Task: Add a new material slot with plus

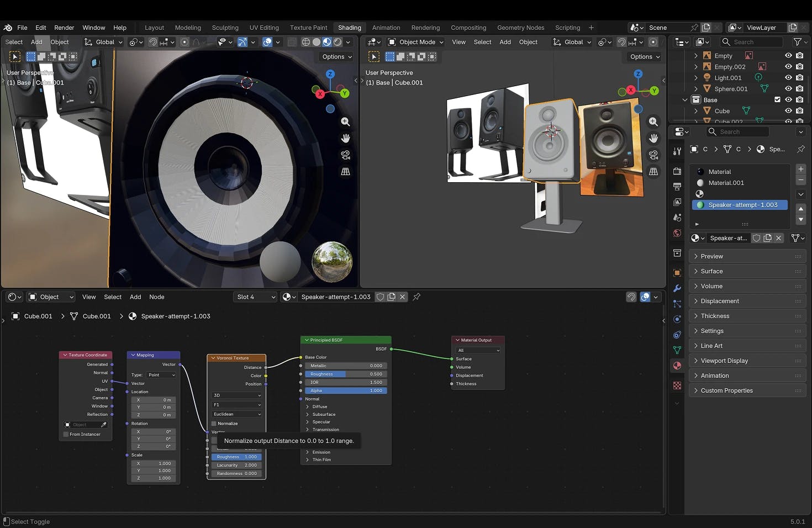Action: click(x=801, y=169)
